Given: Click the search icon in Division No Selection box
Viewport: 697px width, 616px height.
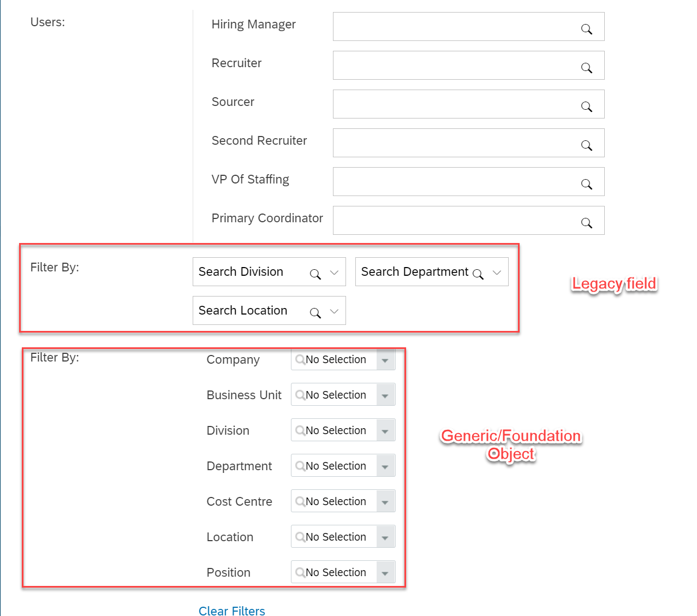Looking at the screenshot, I should 300,431.
